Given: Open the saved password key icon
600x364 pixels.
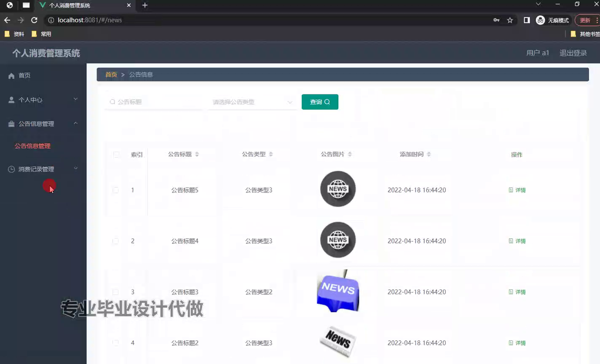Looking at the screenshot, I should click(496, 20).
